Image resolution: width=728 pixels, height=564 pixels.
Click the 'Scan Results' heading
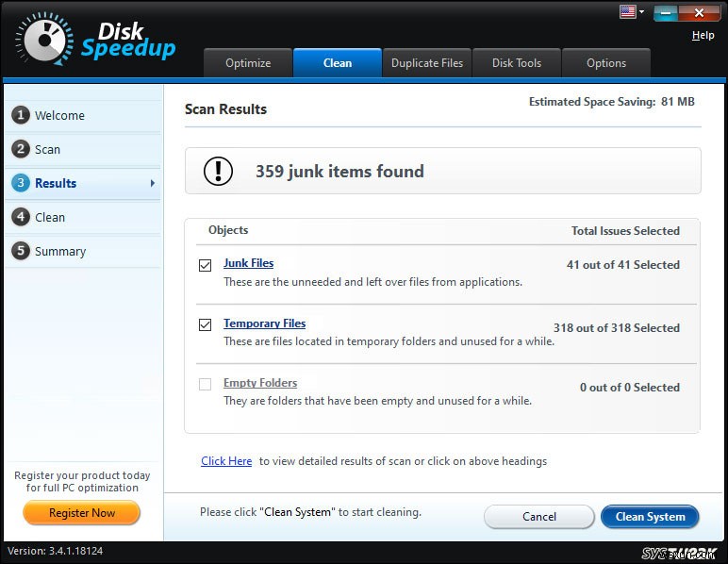(x=225, y=109)
